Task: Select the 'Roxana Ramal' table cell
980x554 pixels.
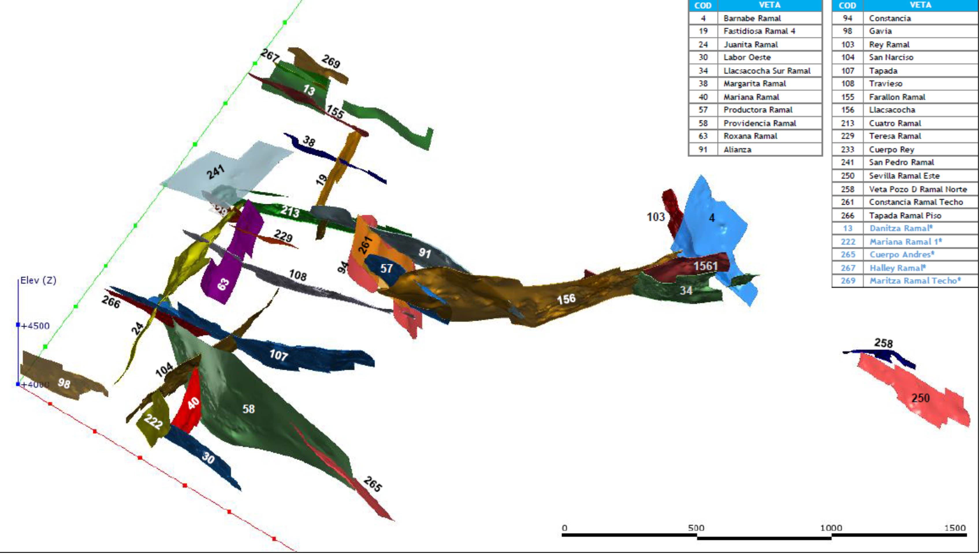Action: click(770, 136)
